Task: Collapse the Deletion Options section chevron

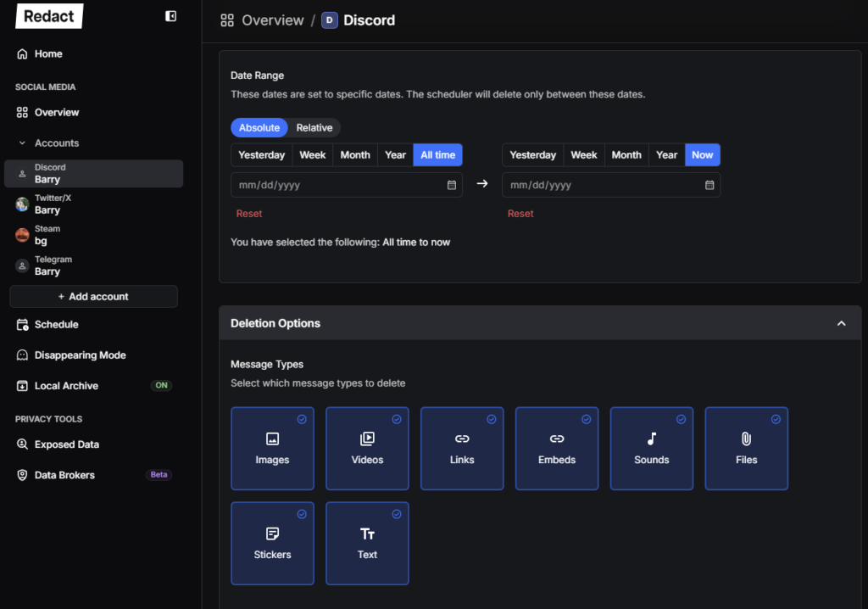Action: click(x=841, y=324)
